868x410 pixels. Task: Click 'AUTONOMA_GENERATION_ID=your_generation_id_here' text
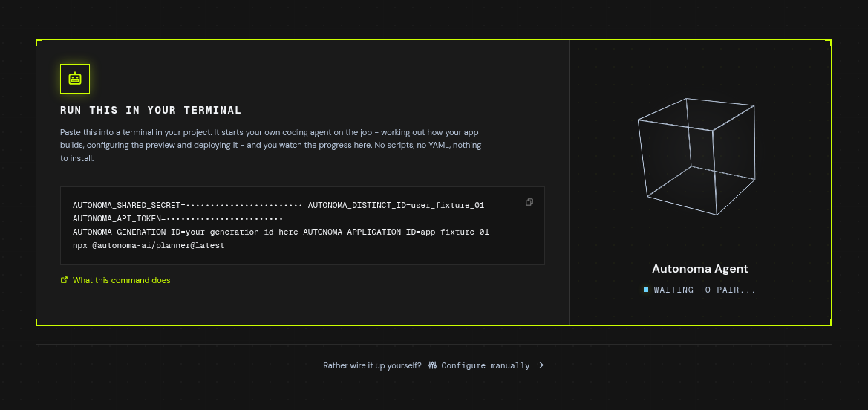pyautogui.click(x=186, y=232)
